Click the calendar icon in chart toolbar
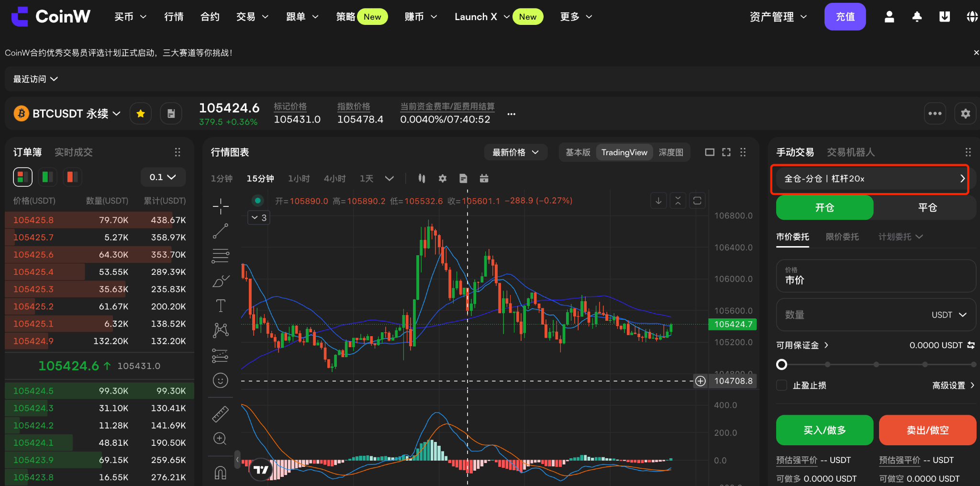 [x=484, y=179]
